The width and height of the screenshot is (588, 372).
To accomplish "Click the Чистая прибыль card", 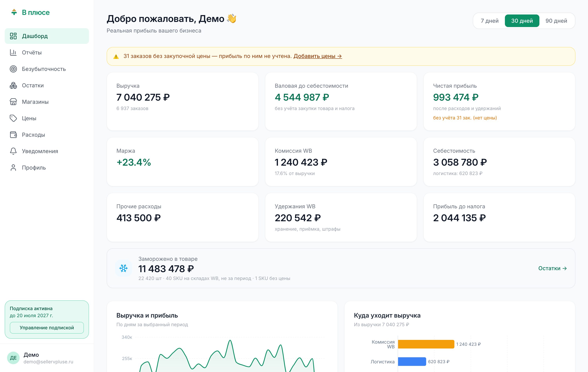I will click(x=499, y=101).
